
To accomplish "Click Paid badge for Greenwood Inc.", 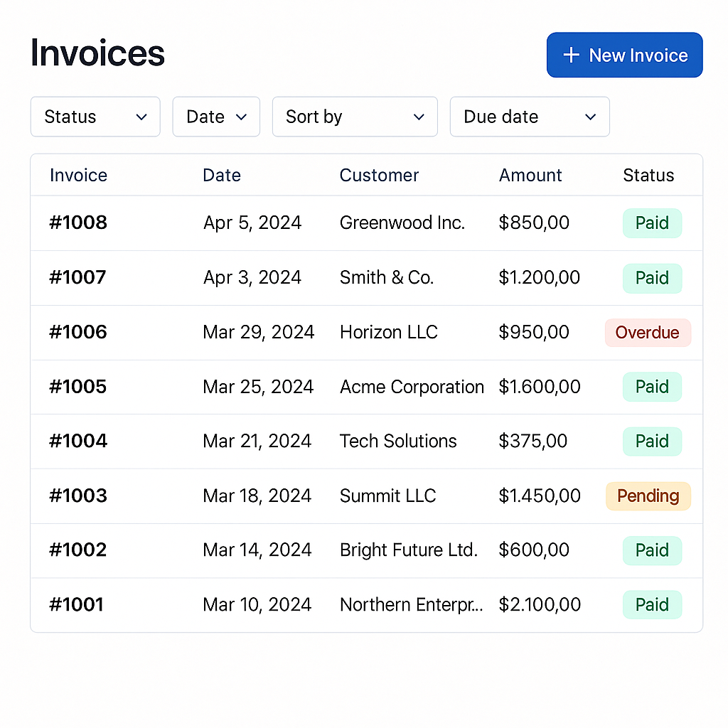I will tap(652, 223).
